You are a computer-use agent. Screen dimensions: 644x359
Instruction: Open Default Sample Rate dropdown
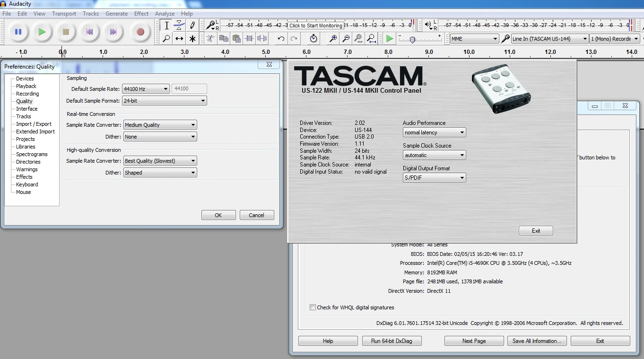[x=145, y=88]
